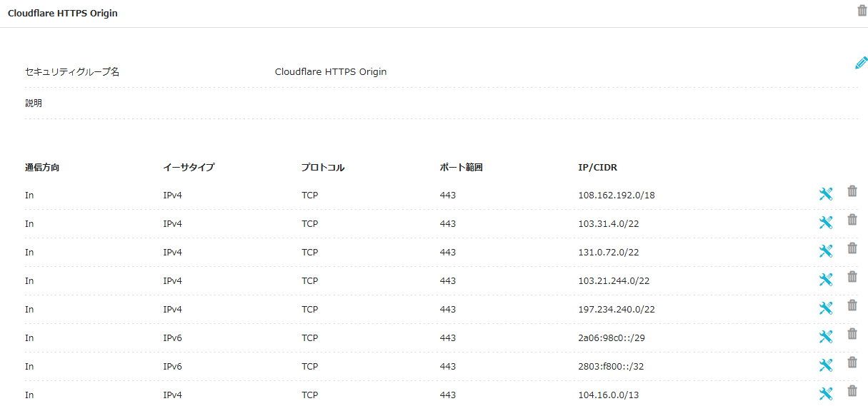Delete rule for 103.21.244.0/22
The width and height of the screenshot is (868, 406).
click(852, 277)
